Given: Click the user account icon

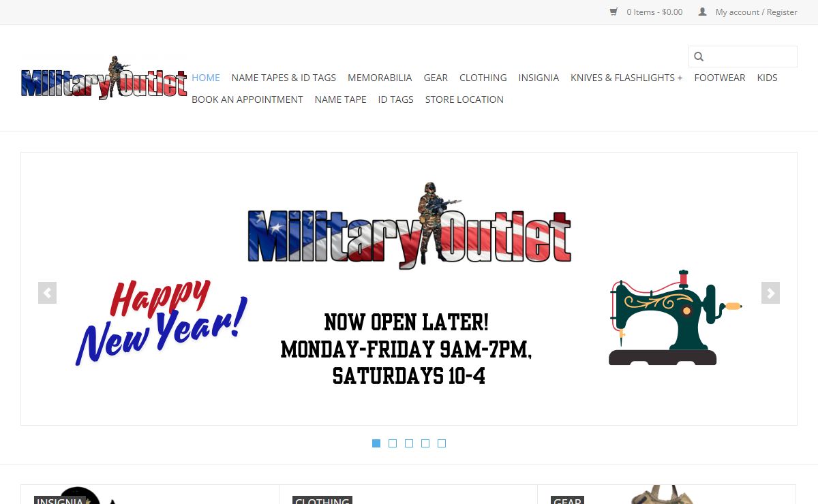Looking at the screenshot, I should [x=703, y=12].
